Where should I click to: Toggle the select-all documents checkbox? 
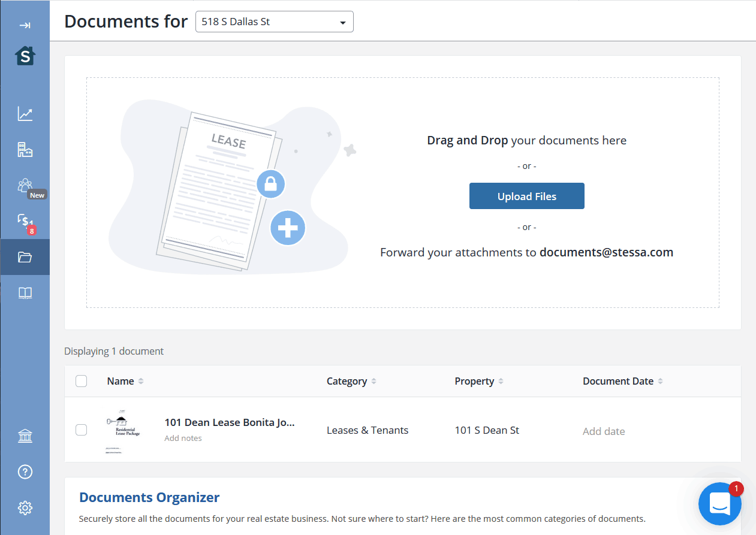[82, 381]
